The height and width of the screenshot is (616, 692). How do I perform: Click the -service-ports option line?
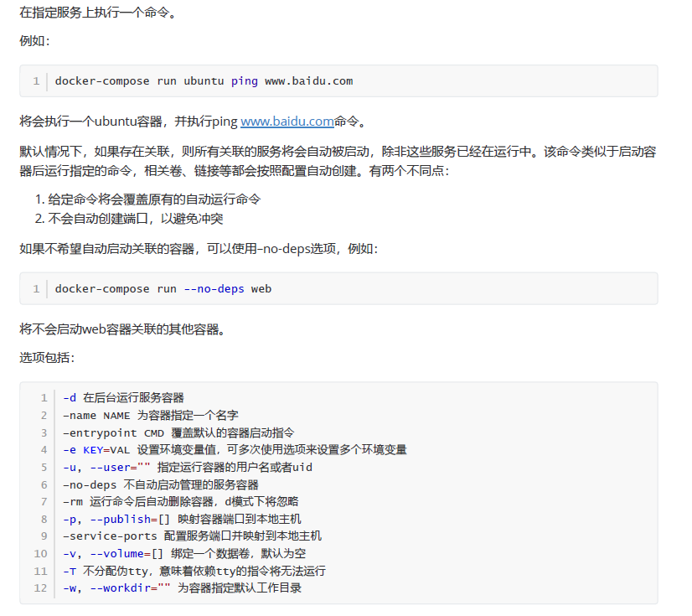coord(192,536)
